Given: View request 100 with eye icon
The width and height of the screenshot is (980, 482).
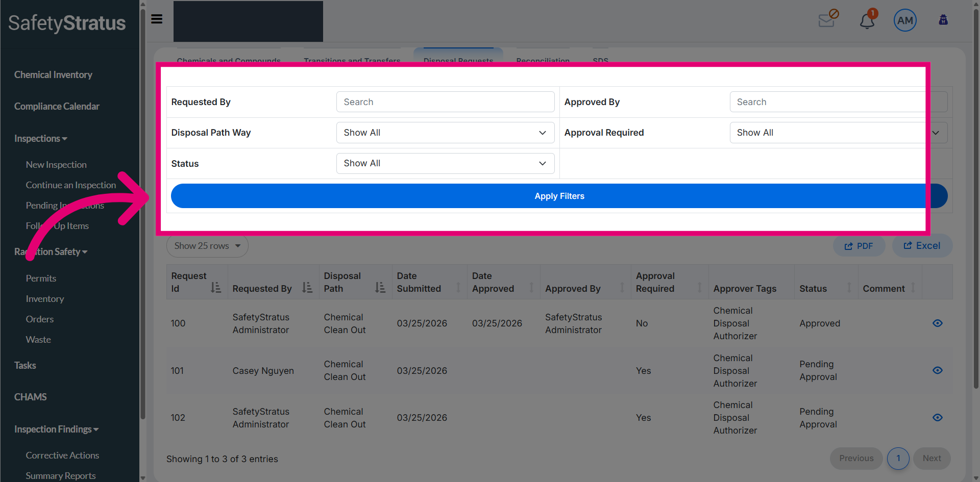Looking at the screenshot, I should coord(938,323).
